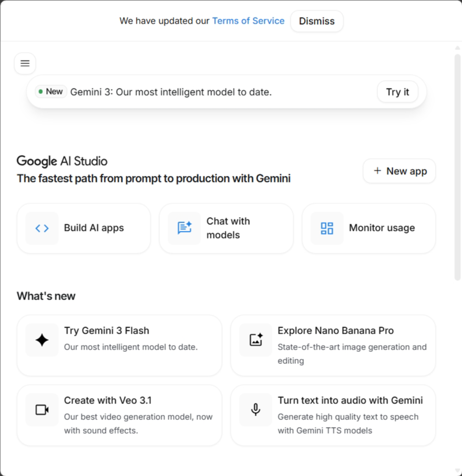Open the hamburger navigation menu
462x476 pixels.
click(25, 64)
